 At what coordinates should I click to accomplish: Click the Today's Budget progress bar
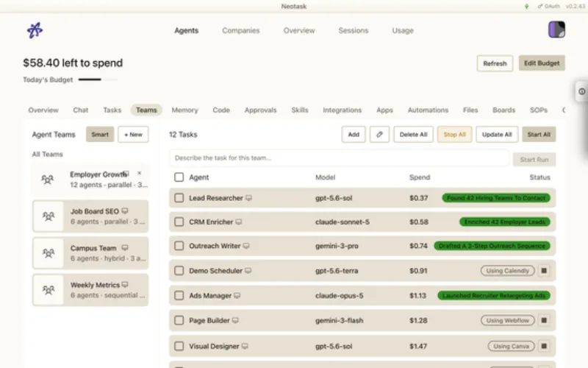click(98, 79)
